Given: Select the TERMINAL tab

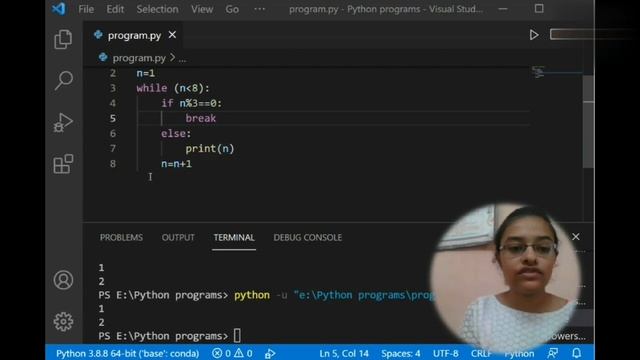Looking at the screenshot, I should point(234,238).
